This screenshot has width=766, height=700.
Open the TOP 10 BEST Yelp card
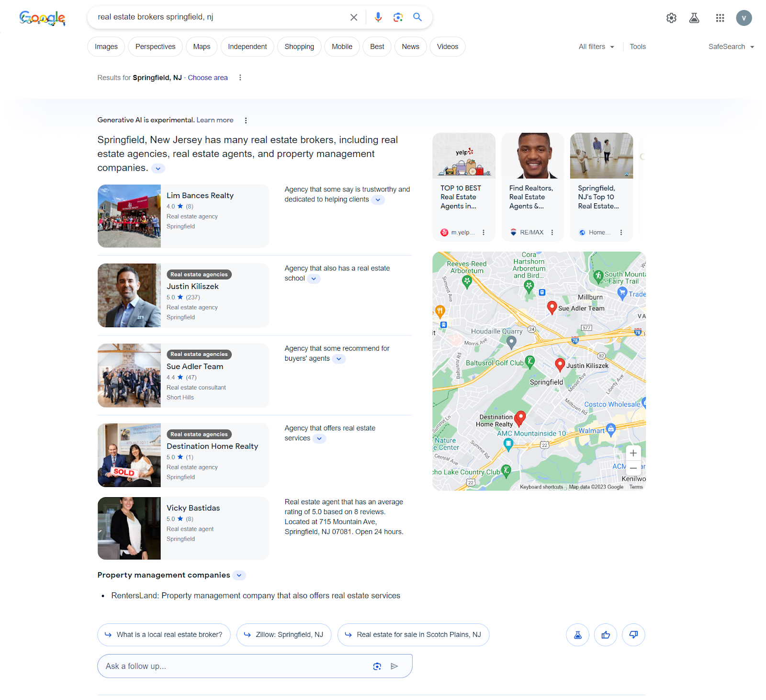click(464, 187)
